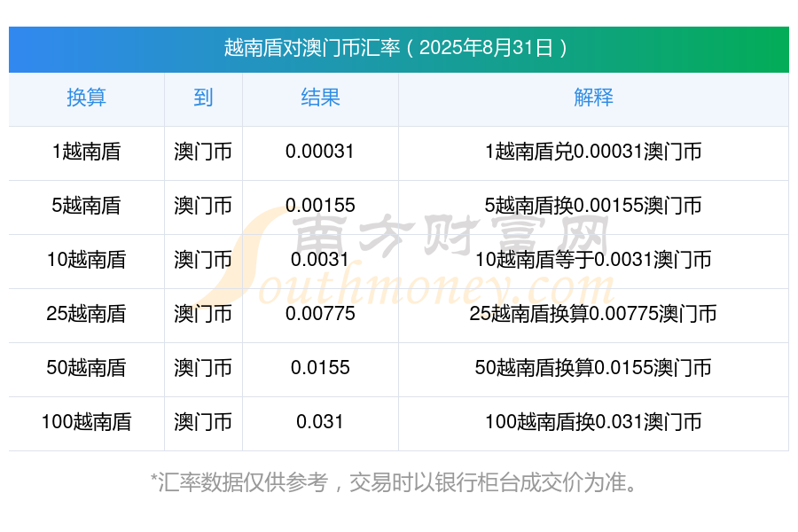This screenshot has width=798, height=532.
Task: Click the result value 0.0031
Action: 320,260
